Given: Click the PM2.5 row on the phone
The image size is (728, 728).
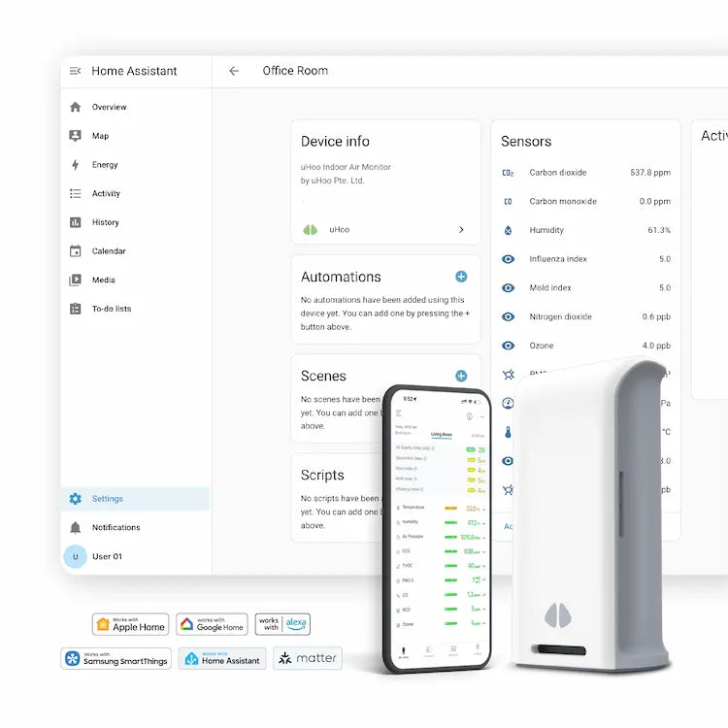Looking at the screenshot, I should click(441, 580).
